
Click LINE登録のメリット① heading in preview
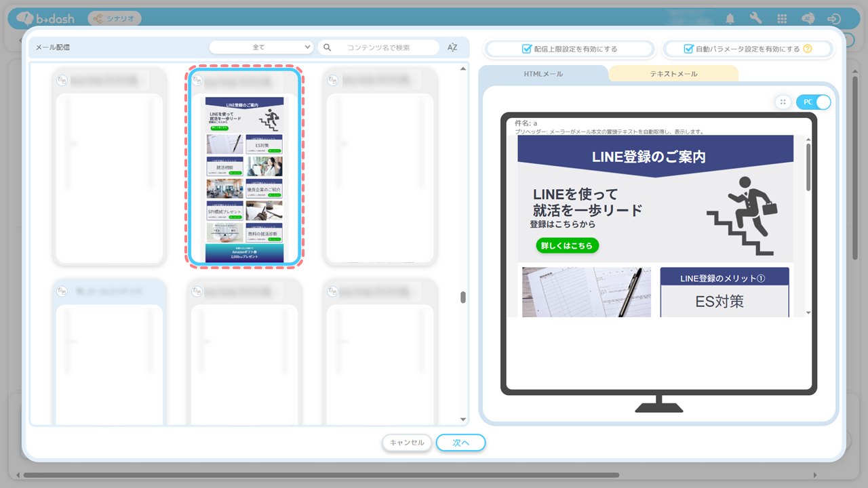coord(722,278)
